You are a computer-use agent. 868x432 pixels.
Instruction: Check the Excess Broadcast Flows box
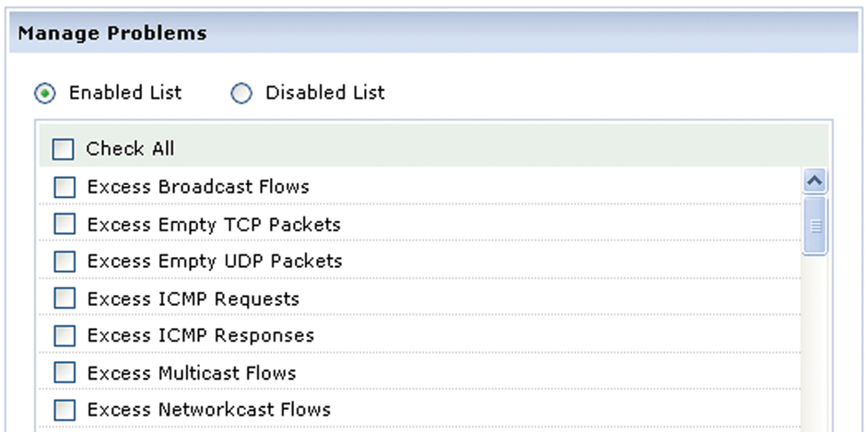tap(65, 187)
